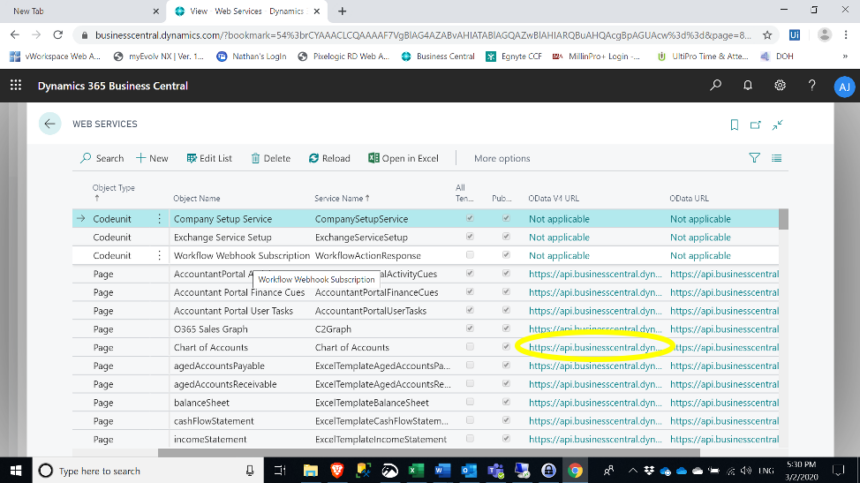This screenshot has height=483, width=860.
Task: Open Accountant Portal User Tasks OData V4 URL
Action: [x=595, y=311]
